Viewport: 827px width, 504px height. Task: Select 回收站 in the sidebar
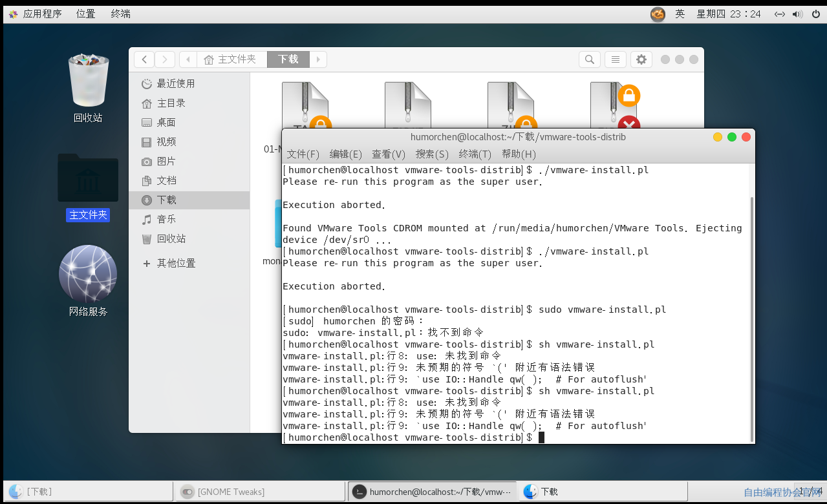189,238
